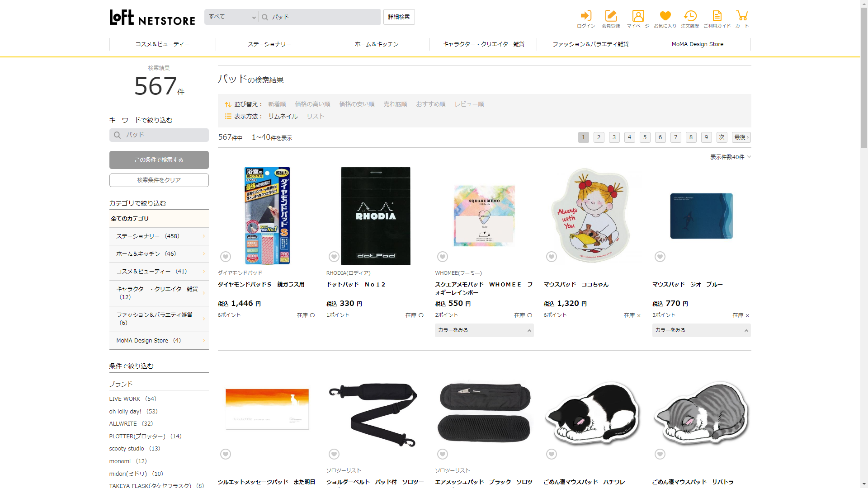Click the この条件で検索する button
The width and height of the screenshot is (868, 488).
click(159, 160)
